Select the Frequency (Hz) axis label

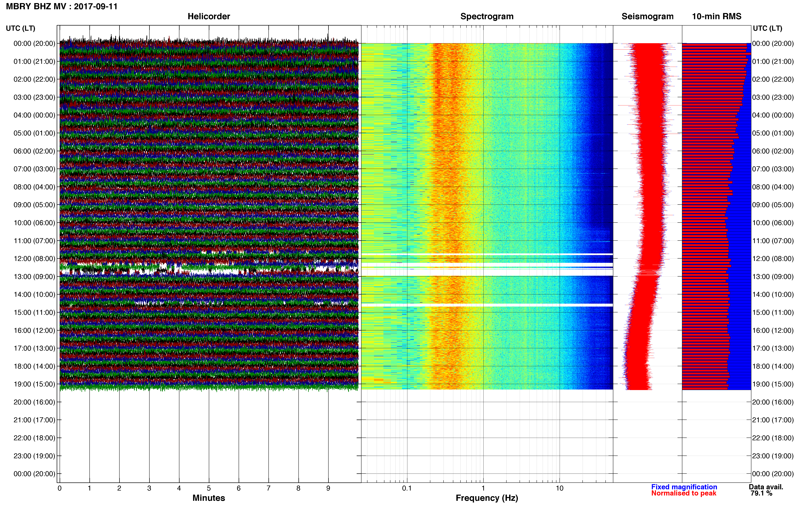point(487,498)
